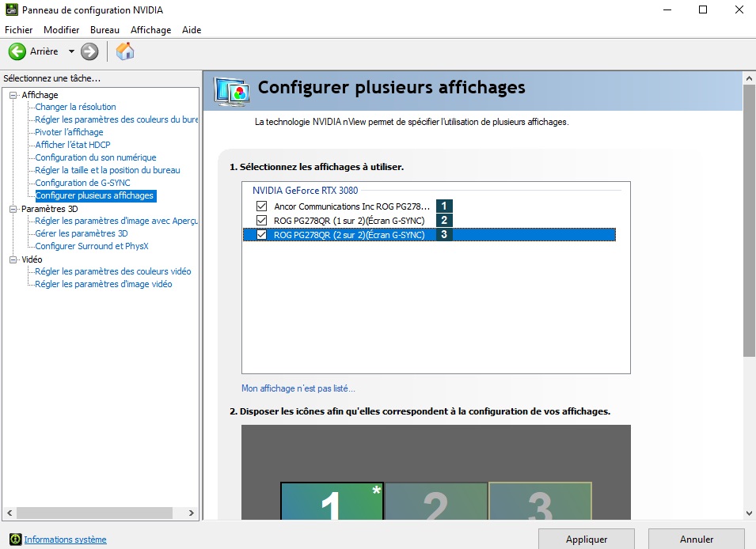Click the task tree scroll left arrow
This screenshot has width=756, height=549.
coord(9,513)
